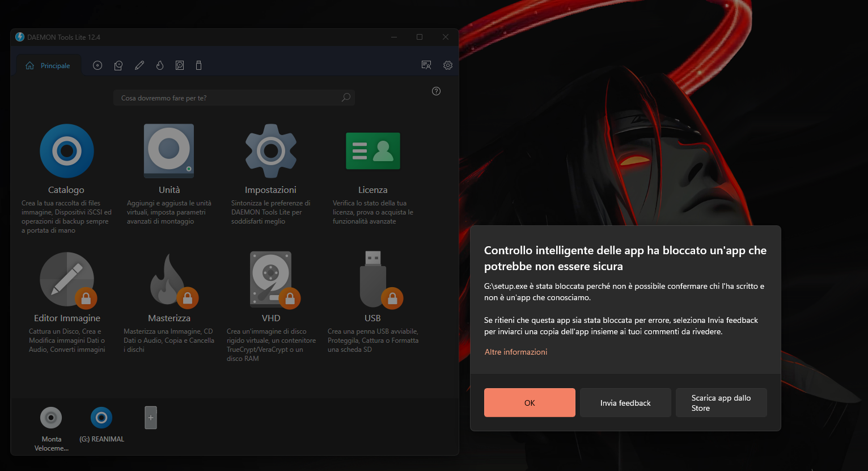Click the 'Controllo intelligente delle app' dialog heading
868x471 pixels.
(625, 258)
